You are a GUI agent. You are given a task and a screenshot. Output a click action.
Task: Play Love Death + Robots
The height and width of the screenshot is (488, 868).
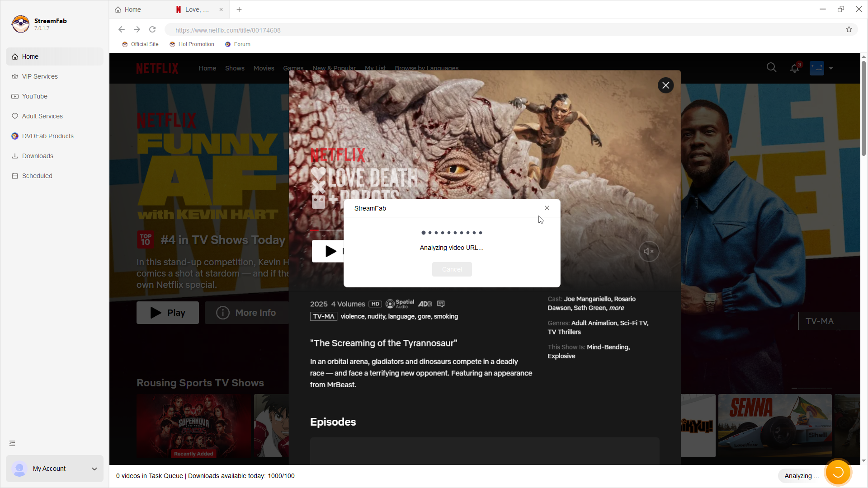(x=329, y=251)
